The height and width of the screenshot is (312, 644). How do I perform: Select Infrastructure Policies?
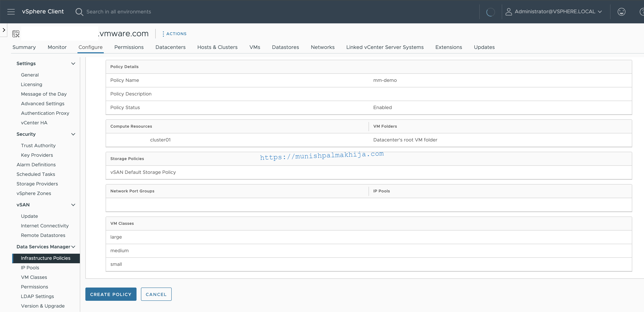46,258
